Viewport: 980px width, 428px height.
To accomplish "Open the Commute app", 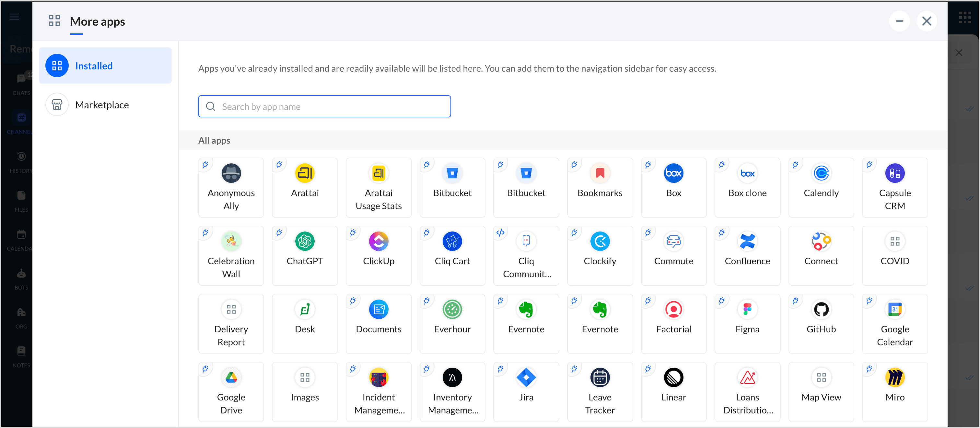I will tap(673, 256).
